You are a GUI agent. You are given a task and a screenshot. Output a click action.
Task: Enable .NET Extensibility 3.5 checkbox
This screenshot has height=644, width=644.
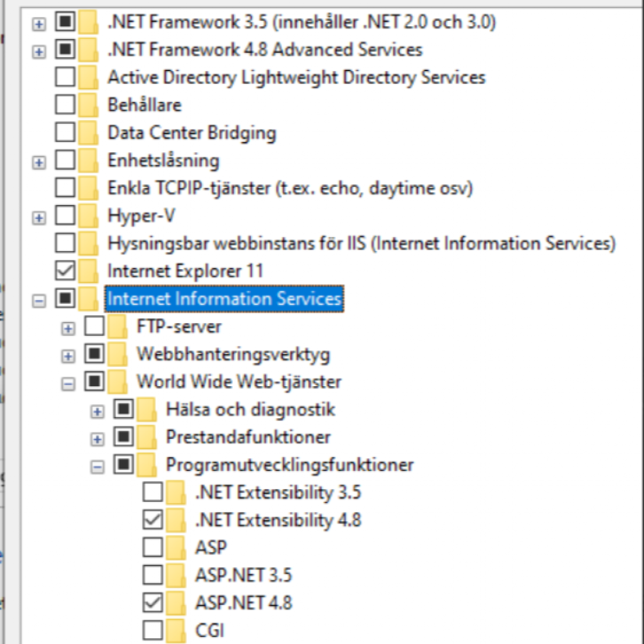coord(153,492)
